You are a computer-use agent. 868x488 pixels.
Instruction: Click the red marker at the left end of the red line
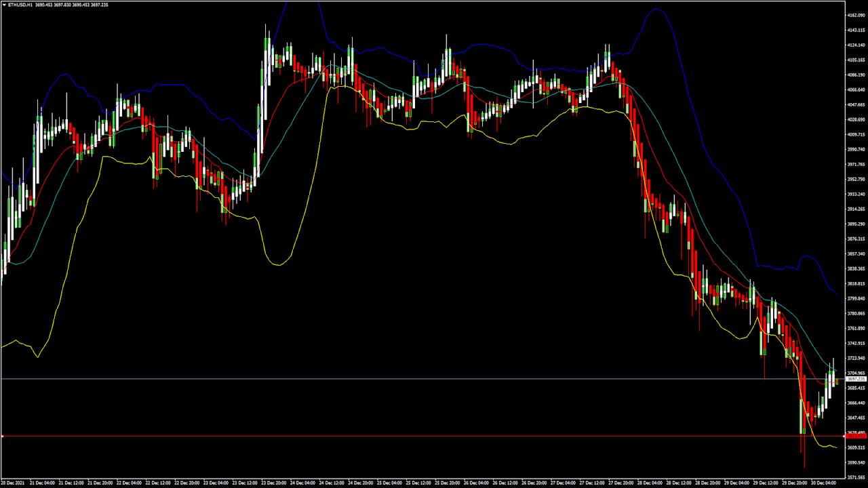[x=2, y=436]
